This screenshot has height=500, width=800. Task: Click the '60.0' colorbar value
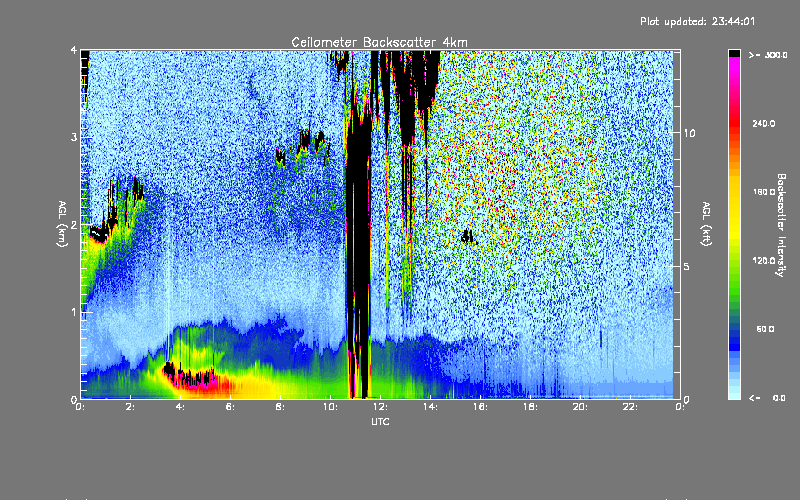765,329
